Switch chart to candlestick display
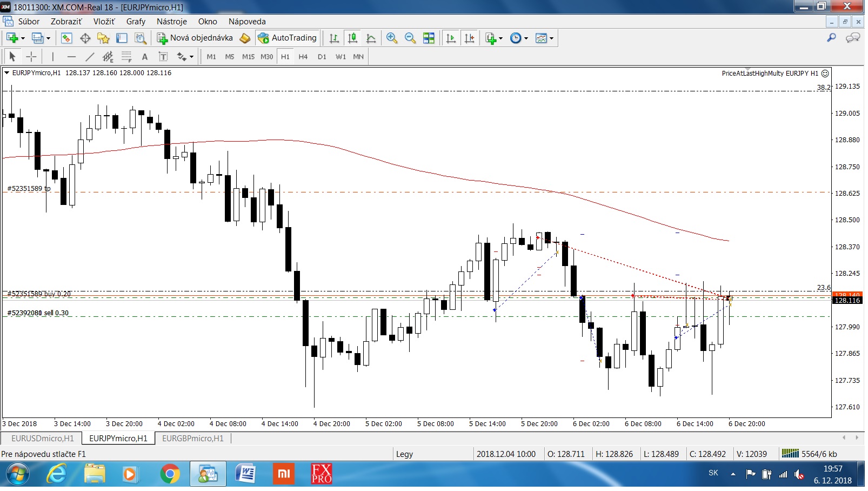 coord(352,38)
